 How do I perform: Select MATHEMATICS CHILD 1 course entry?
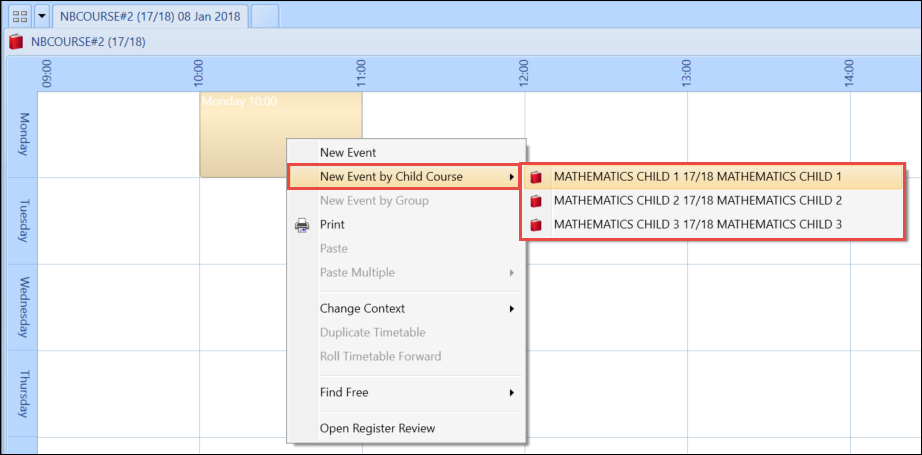pyautogui.click(x=697, y=177)
